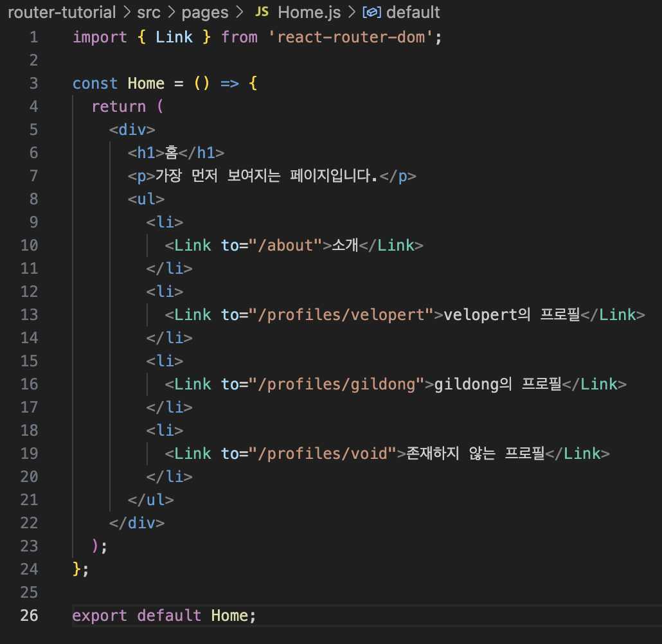Click the 소개 link text

[x=345, y=246]
